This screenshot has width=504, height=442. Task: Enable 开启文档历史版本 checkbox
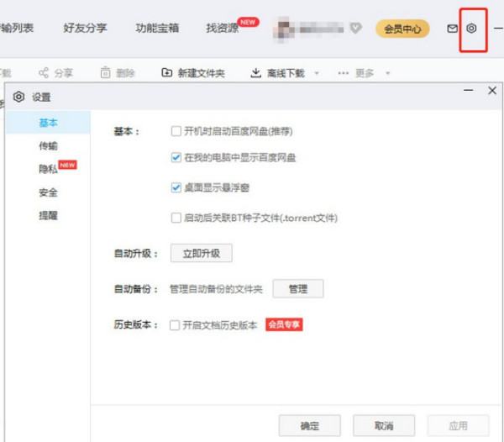(175, 325)
